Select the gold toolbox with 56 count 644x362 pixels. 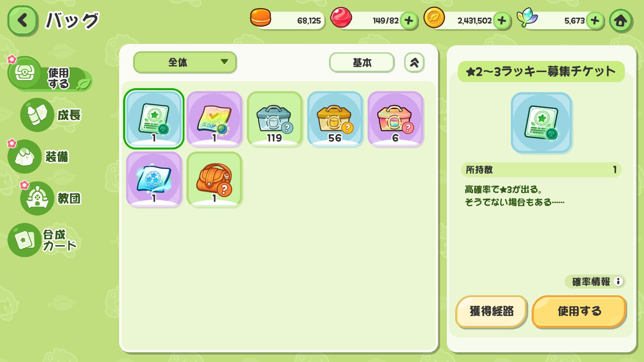(335, 119)
